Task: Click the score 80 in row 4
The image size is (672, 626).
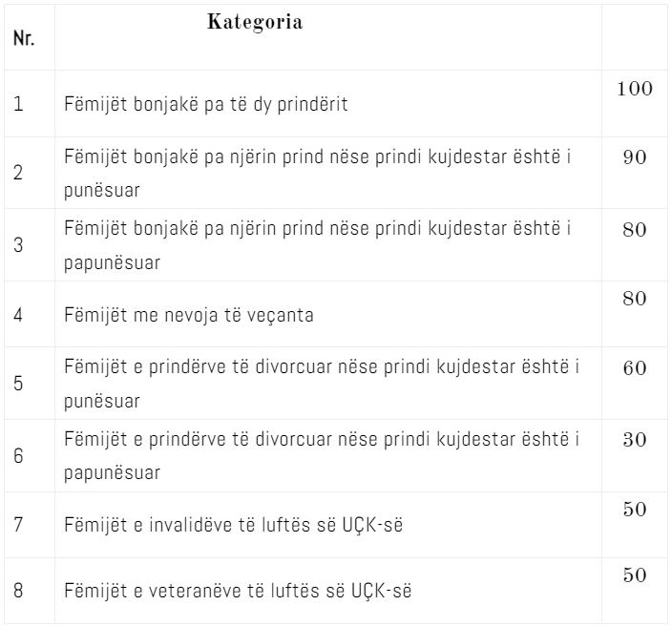Action: [635, 299]
